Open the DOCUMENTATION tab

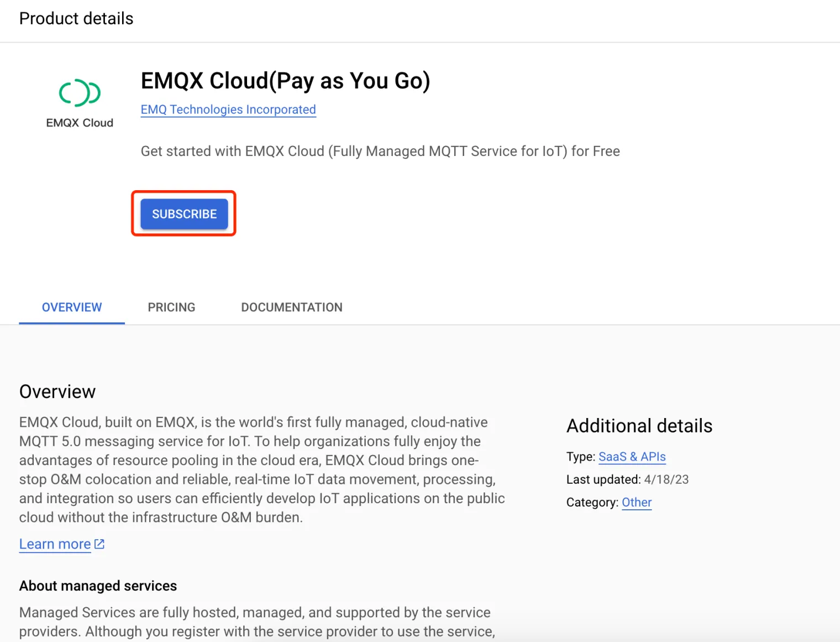pos(292,307)
